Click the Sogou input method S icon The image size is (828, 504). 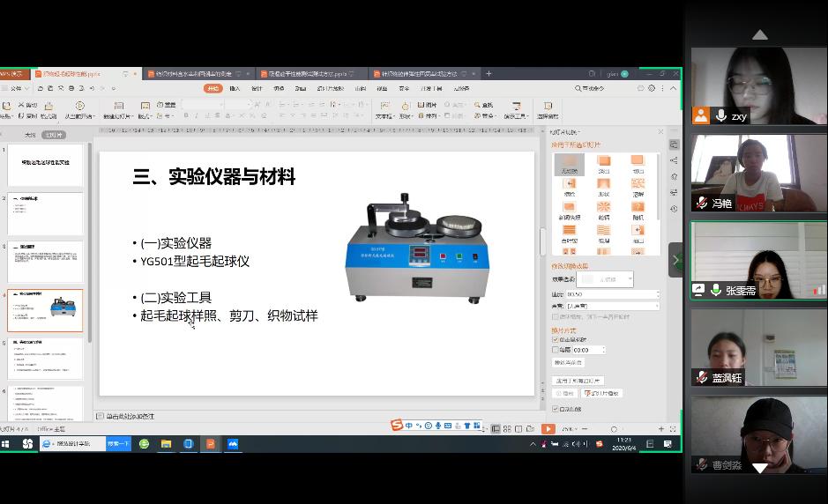(398, 426)
